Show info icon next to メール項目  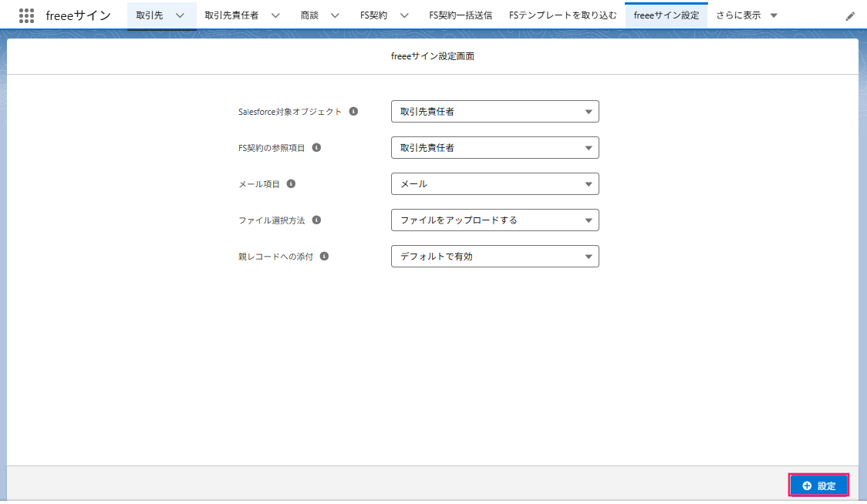291,183
